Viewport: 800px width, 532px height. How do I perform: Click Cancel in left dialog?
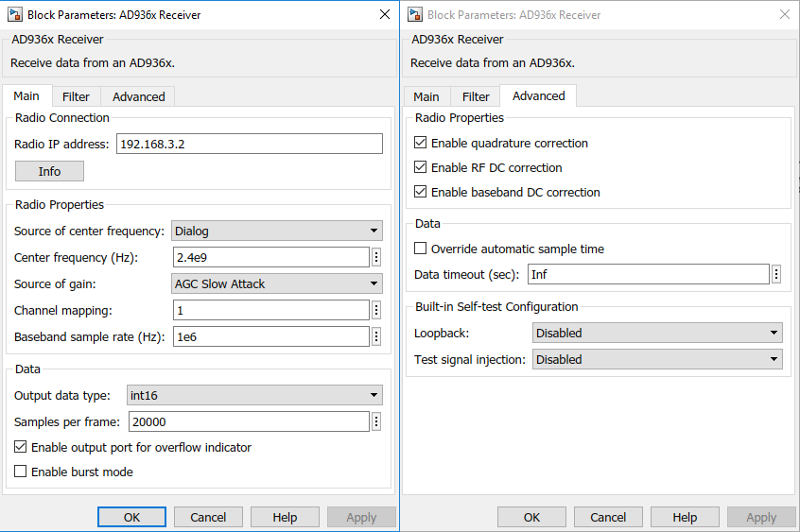pyautogui.click(x=208, y=517)
